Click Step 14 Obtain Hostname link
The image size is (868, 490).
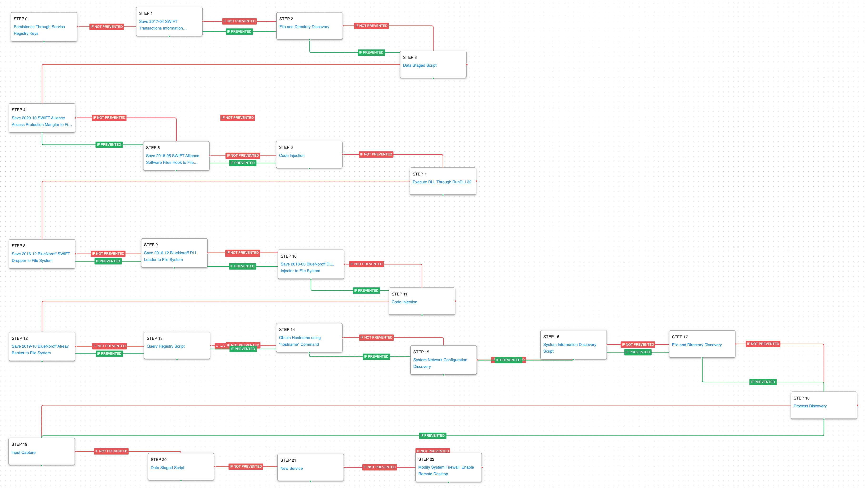tap(299, 338)
